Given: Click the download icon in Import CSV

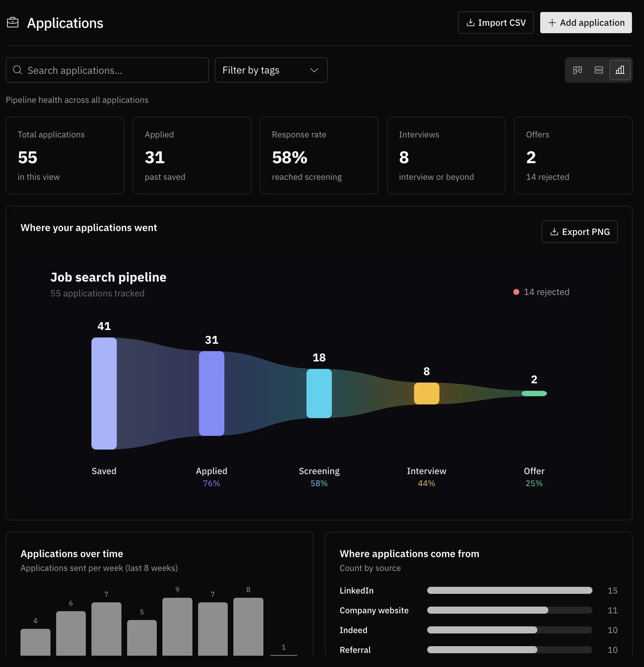Looking at the screenshot, I should click(471, 23).
